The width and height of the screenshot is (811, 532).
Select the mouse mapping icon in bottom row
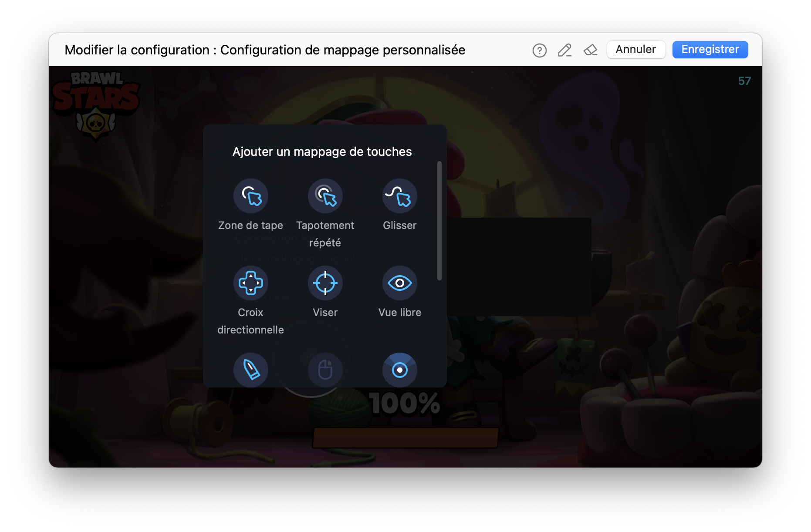[325, 370]
